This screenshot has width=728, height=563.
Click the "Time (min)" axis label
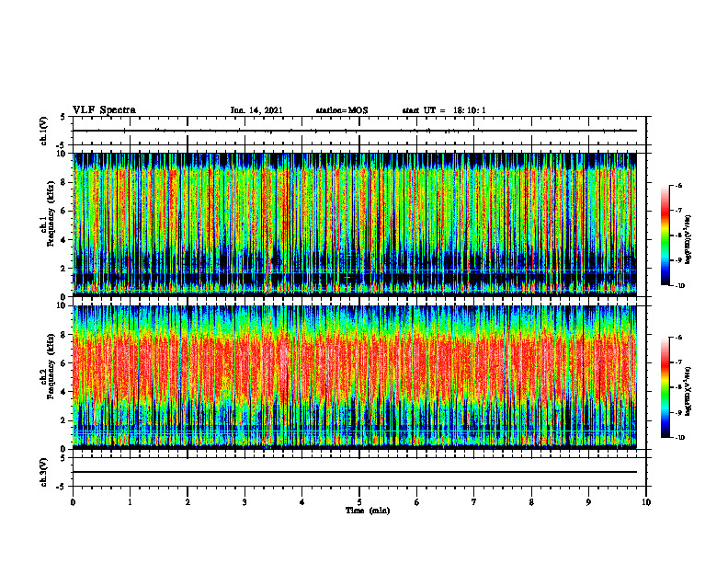(x=368, y=511)
